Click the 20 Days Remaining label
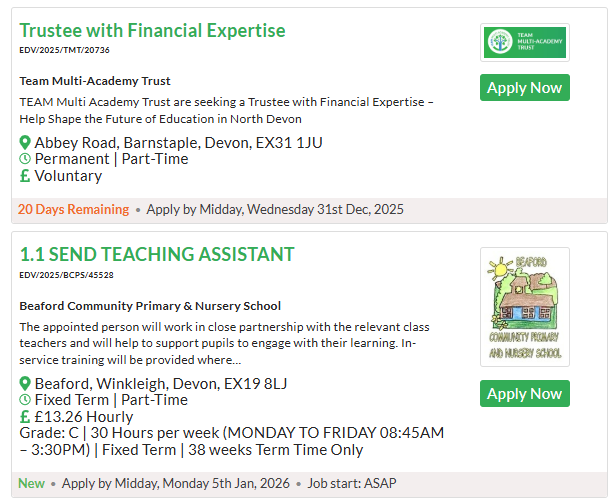The height and width of the screenshot is (503, 616). (73, 210)
